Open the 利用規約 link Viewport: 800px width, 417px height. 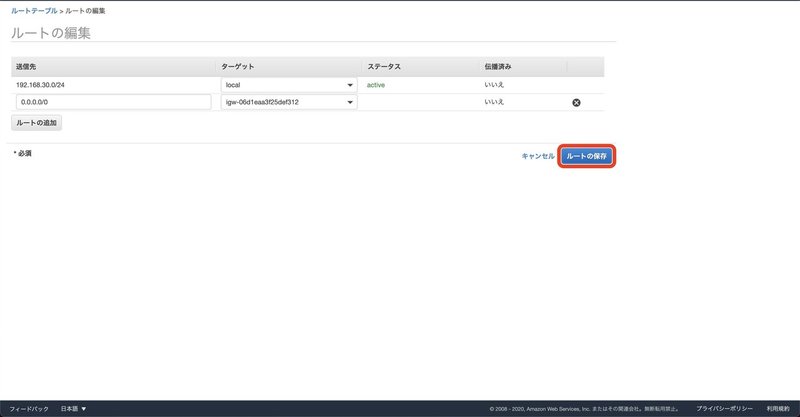tap(778, 409)
